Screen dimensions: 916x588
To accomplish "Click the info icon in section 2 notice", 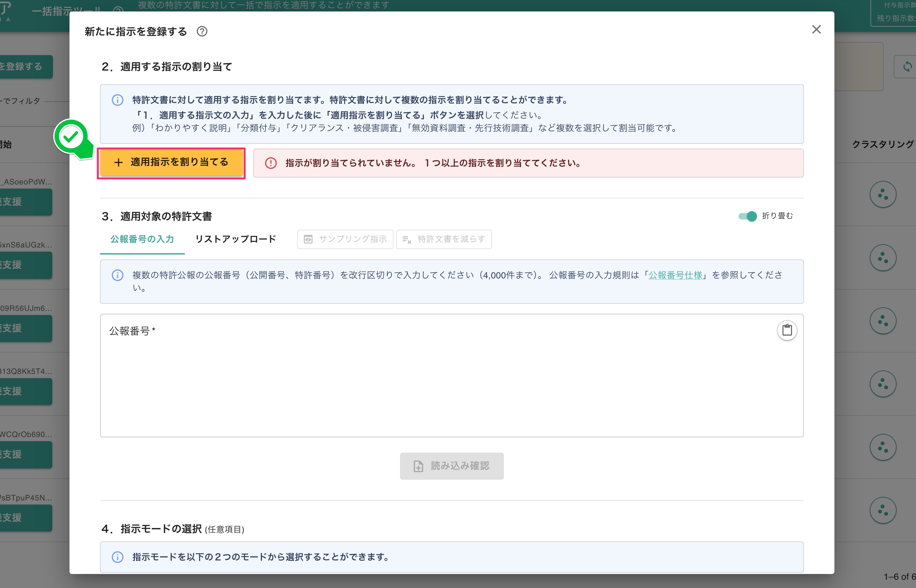I will 117,100.
